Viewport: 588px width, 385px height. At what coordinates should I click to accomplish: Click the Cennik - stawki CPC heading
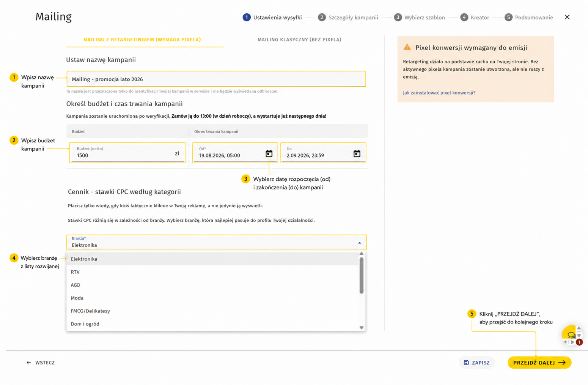click(x=124, y=192)
